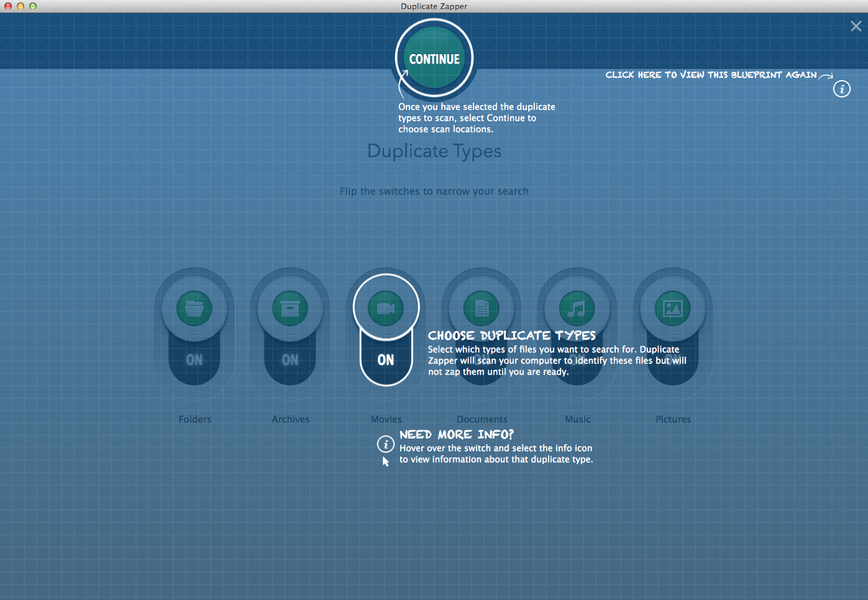
Task: Click the "Need More Info?" heading
Action: (457, 434)
